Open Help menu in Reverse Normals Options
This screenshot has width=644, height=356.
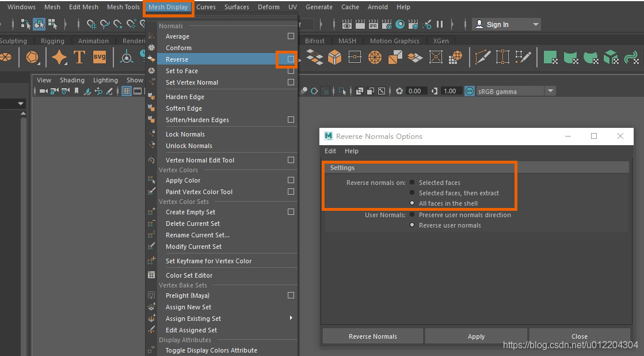click(x=351, y=151)
